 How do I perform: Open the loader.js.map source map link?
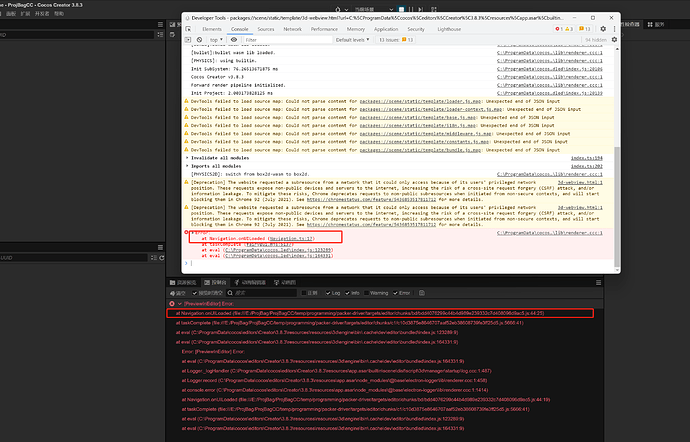(420, 101)
